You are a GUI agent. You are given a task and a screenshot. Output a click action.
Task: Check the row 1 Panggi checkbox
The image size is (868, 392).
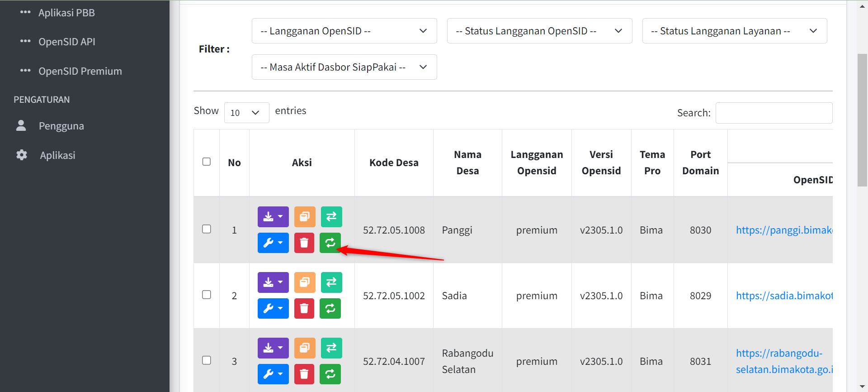point(207,229)
